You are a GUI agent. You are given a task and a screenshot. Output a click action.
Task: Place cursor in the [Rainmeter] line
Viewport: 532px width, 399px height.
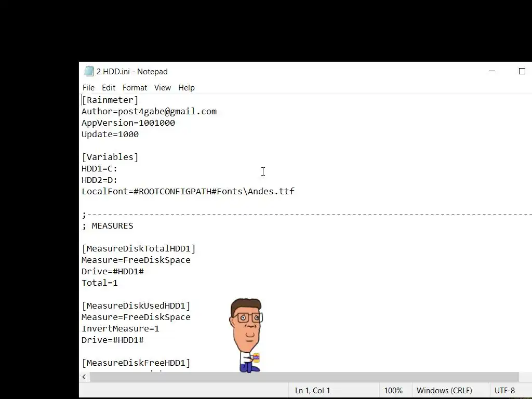pyautogui.click(x=110, y=100)
